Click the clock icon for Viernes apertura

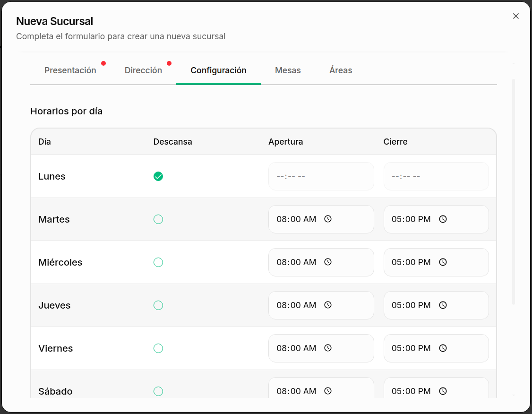(x=327, y=348)
